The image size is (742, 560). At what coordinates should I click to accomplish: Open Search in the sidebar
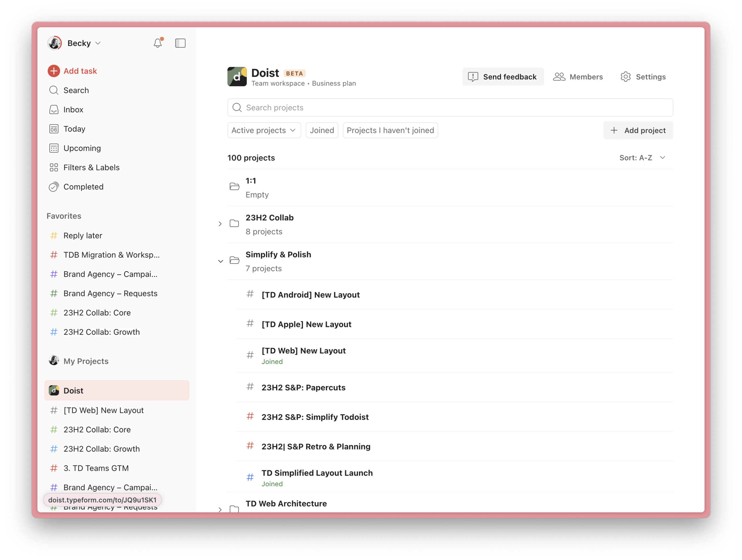click(x=76, y=90)
